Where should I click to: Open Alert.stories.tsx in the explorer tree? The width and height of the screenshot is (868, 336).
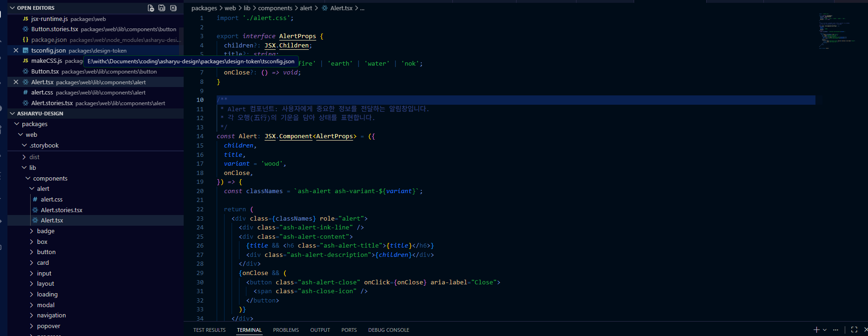pyautogui.click(x=61, y=210)
